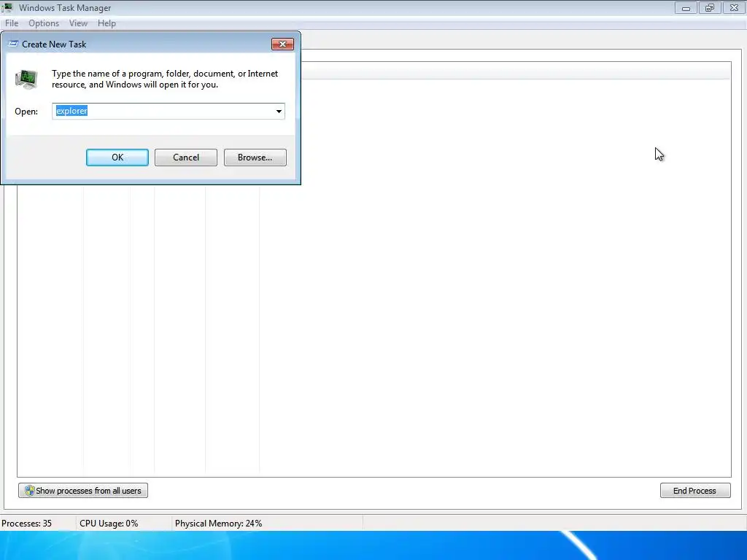Cancel the Create New Task dialog

[x=186, y=157]
